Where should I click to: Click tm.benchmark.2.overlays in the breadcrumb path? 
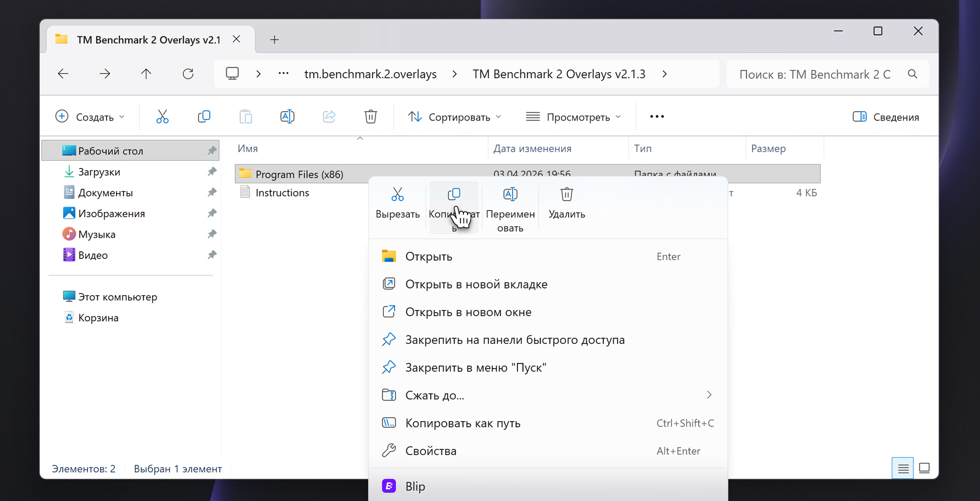(x=370, y=74)
